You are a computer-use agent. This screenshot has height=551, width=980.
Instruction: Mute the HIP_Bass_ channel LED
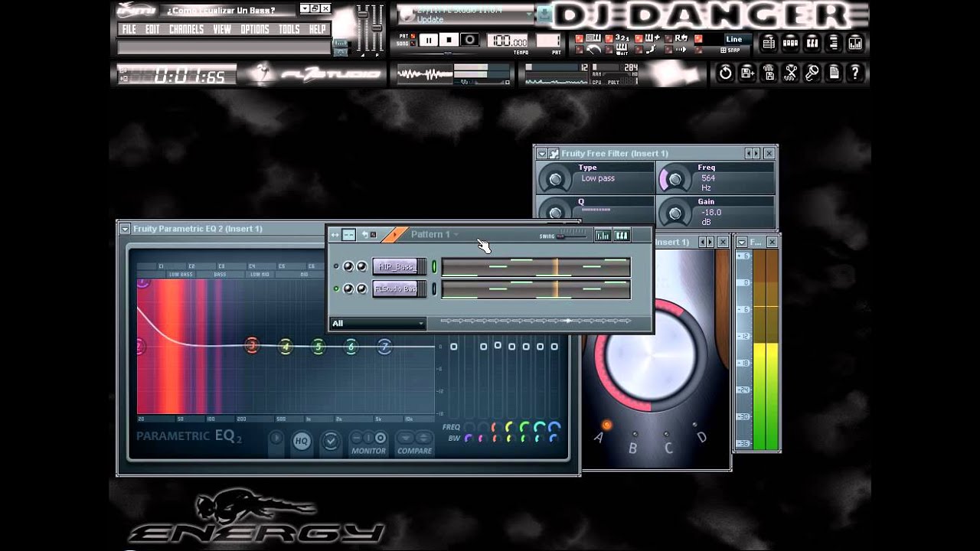(335, 266)
